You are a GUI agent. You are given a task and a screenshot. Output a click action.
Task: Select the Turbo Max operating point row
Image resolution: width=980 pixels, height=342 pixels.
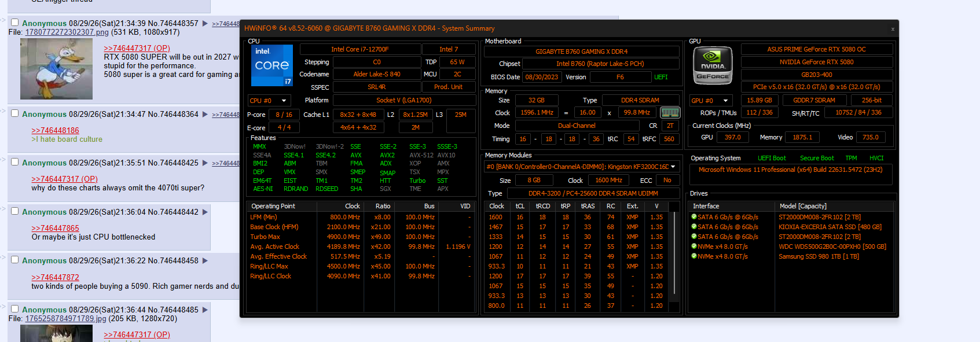click(x=361, y=237)
